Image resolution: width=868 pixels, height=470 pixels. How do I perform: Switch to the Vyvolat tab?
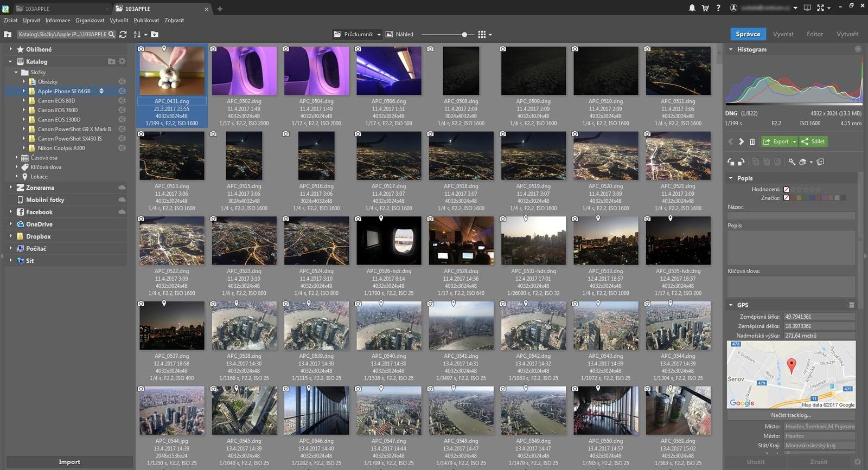click(783, 34)
